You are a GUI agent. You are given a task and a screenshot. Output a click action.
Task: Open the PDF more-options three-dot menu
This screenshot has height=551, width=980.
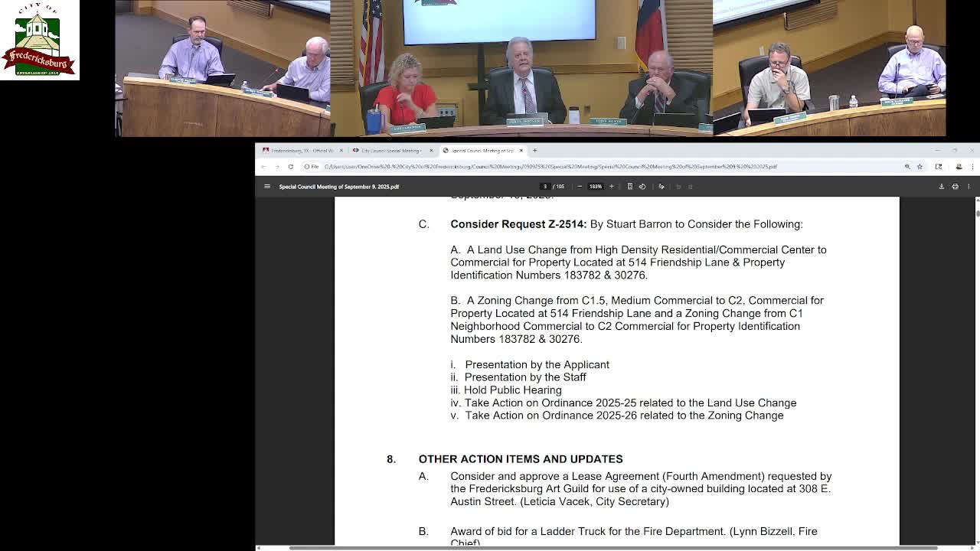pyautogui.click(x=969, y=186)
